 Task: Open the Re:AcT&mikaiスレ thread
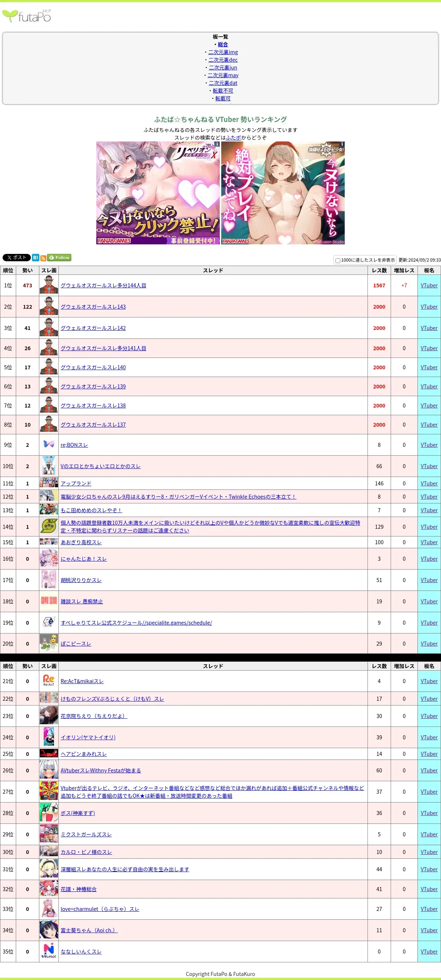pyautogui.click(x=82, y=681)
